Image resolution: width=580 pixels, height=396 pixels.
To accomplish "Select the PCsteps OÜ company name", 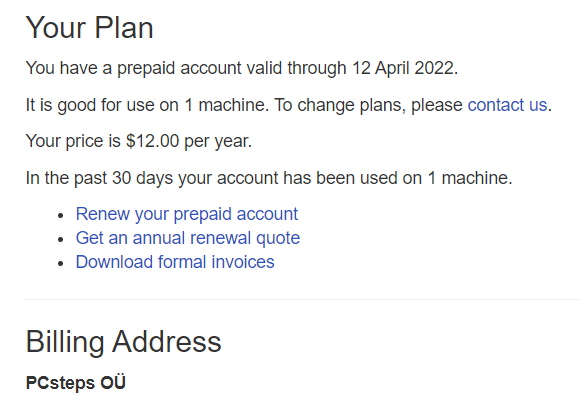I will point(76,383).
